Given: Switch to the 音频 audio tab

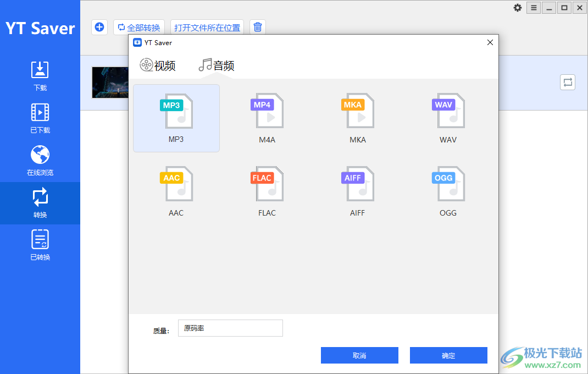Looking at the screenshot, I should [217, 65].
